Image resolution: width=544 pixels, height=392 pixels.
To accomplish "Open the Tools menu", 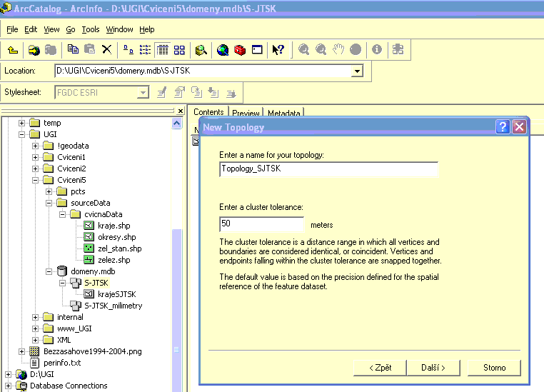I will point(91,29).
